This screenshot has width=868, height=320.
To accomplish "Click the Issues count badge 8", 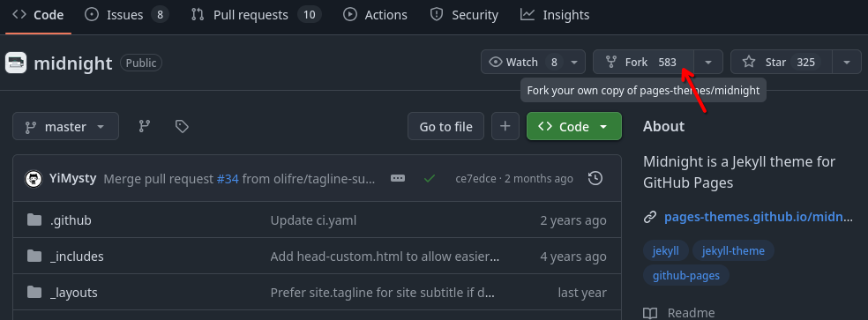I will (x=160, y=15).
